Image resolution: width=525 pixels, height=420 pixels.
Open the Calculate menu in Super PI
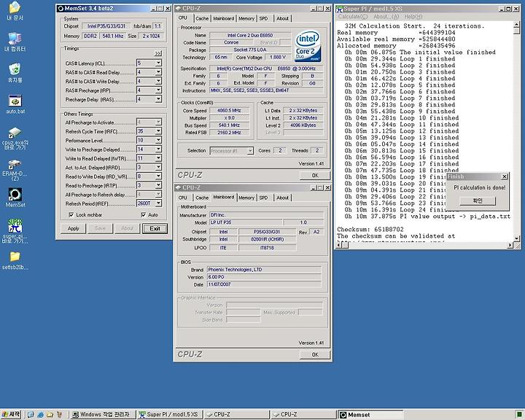click(x=353, y=17)
